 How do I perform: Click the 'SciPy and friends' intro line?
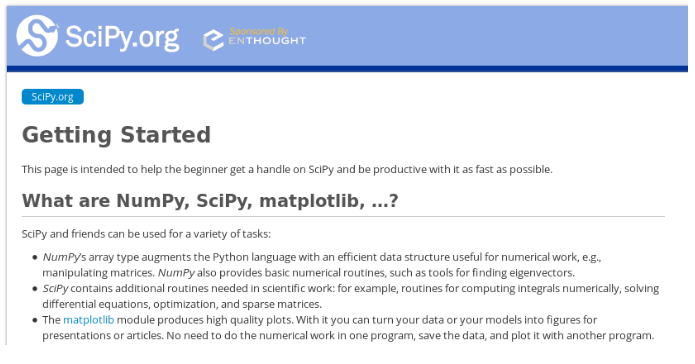coord(146,234)
